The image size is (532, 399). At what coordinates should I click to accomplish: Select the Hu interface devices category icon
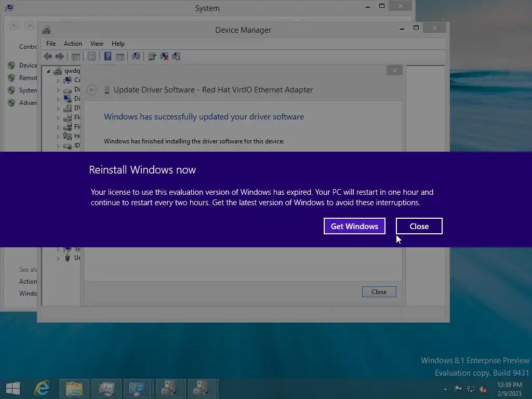point(68,136)
